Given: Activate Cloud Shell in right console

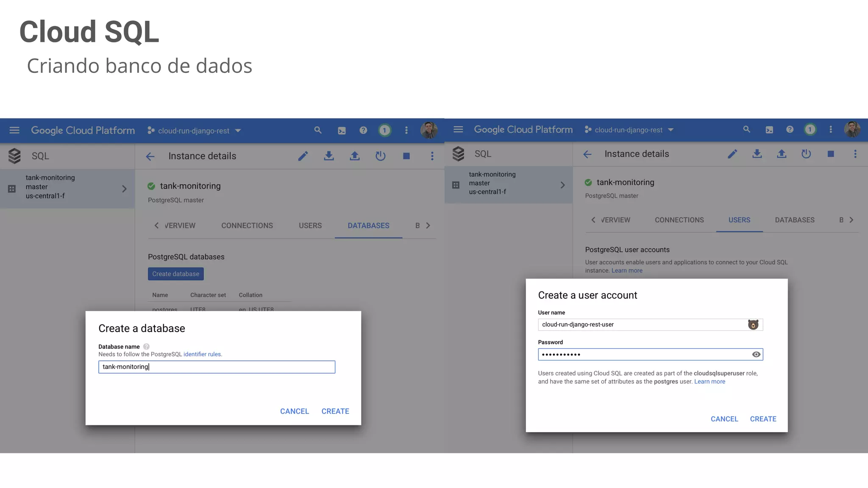Looking at the screenshot, I should pyautogui.click(x=769, y=130).
